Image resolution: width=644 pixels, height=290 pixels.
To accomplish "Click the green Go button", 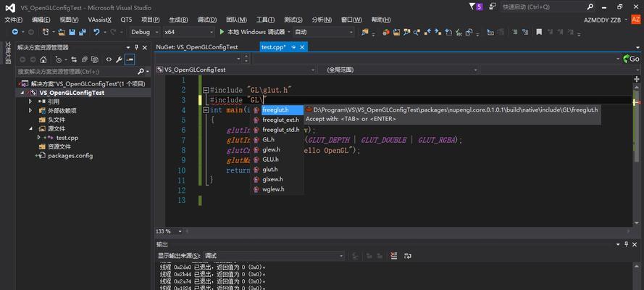I will (632, 59).
